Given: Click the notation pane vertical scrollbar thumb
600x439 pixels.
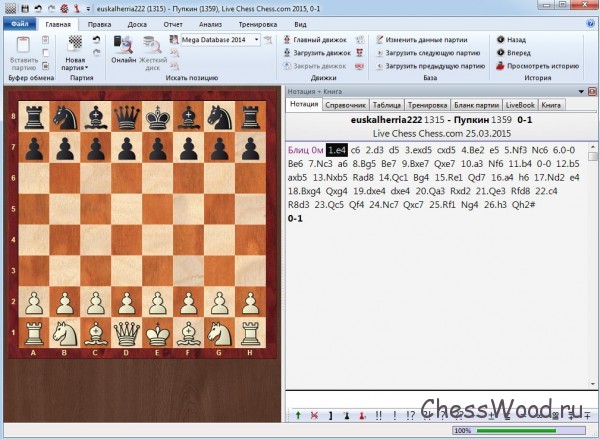Looking at the screenshot, I should point(593,156).
